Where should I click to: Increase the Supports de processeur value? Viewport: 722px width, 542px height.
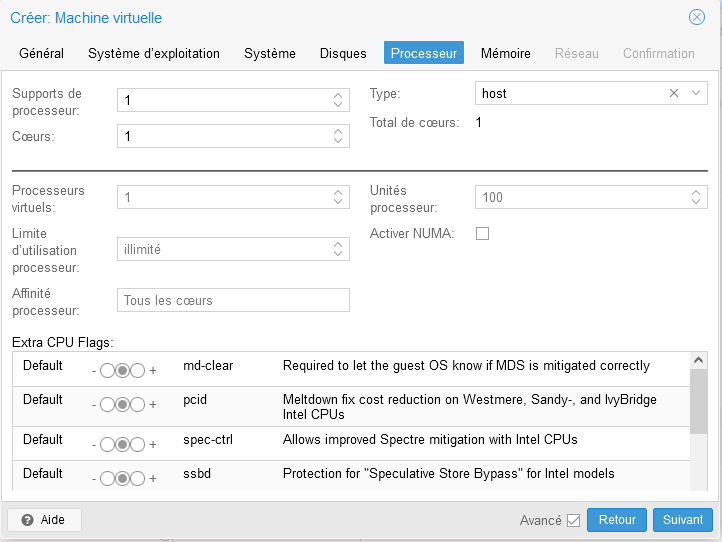pyautogui.click(x=338, y=95)
